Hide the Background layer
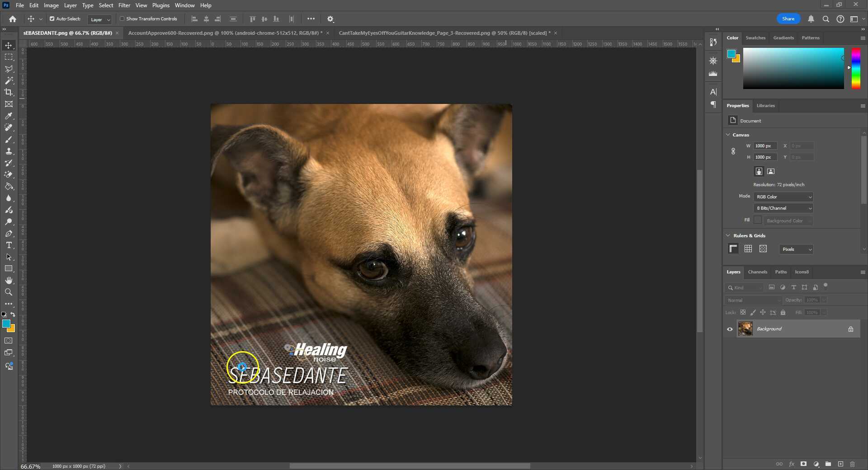This screenshot has height=470, width=868. coord(729,329)
